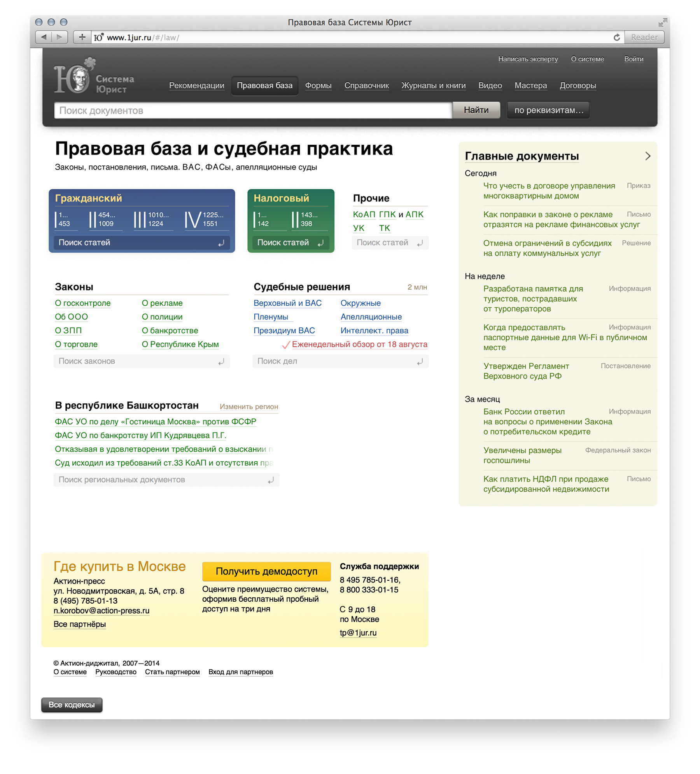Open Civil code part III articles 1010–1224
Viewport: 700px width, 774px height.
pyautogui.click(x=152, y=219)
